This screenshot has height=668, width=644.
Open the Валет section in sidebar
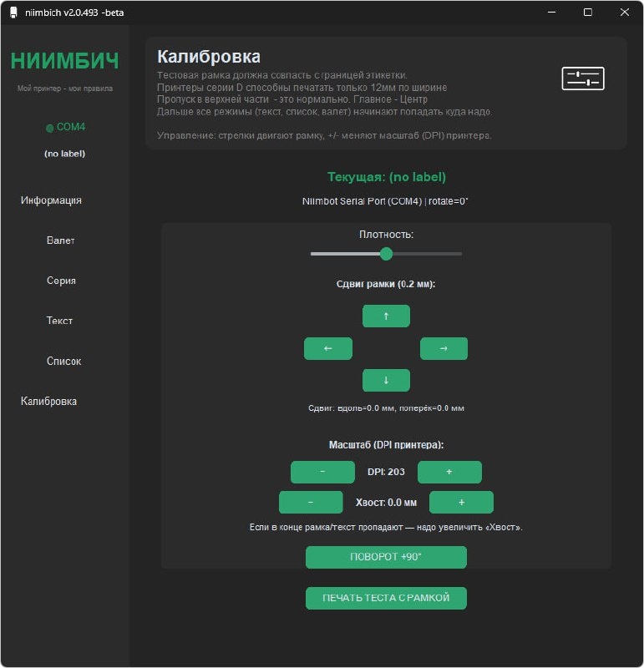pyautogui.click(x=60, y=240)
